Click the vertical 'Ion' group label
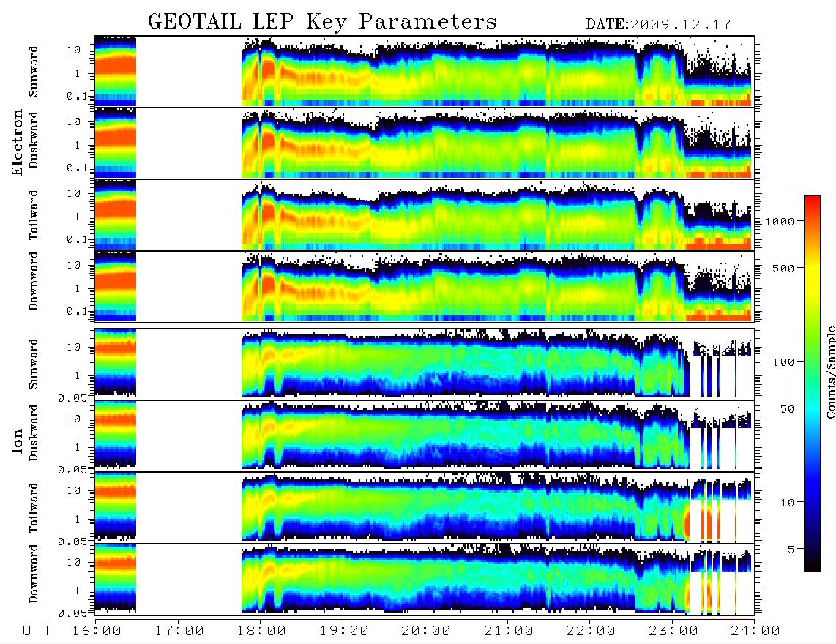Image resolution: width=836 pixels, height=644 pixels. click(x=18, y=442)
